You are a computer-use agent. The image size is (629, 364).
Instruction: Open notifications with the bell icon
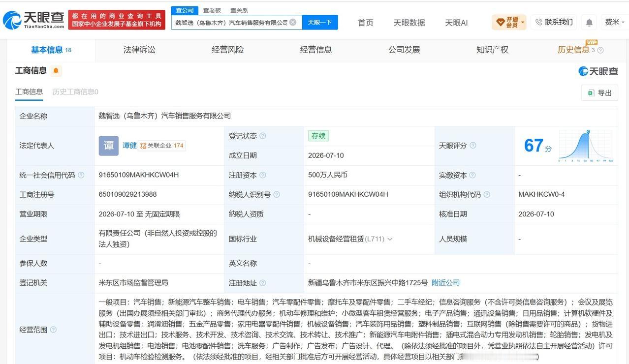[589, 22]
